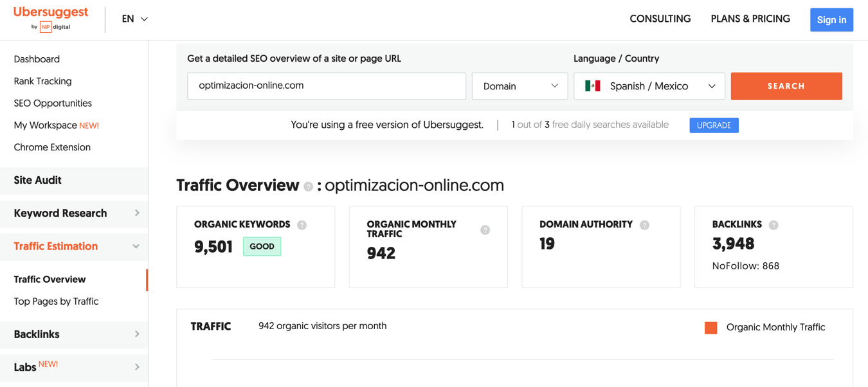Viewport: 868px width, 387px height.
Task: Open the help icon beside Domain Authority
Action: click(644, 225)
